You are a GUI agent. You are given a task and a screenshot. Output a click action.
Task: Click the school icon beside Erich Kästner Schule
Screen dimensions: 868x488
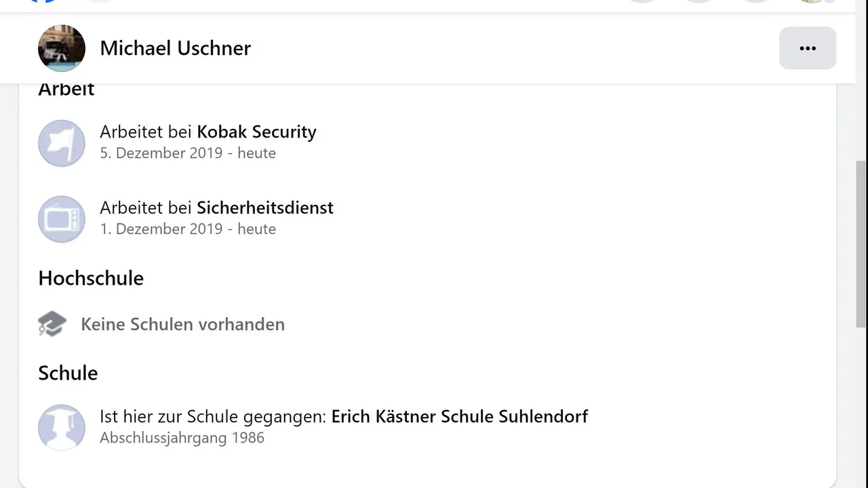coord(62,427)
